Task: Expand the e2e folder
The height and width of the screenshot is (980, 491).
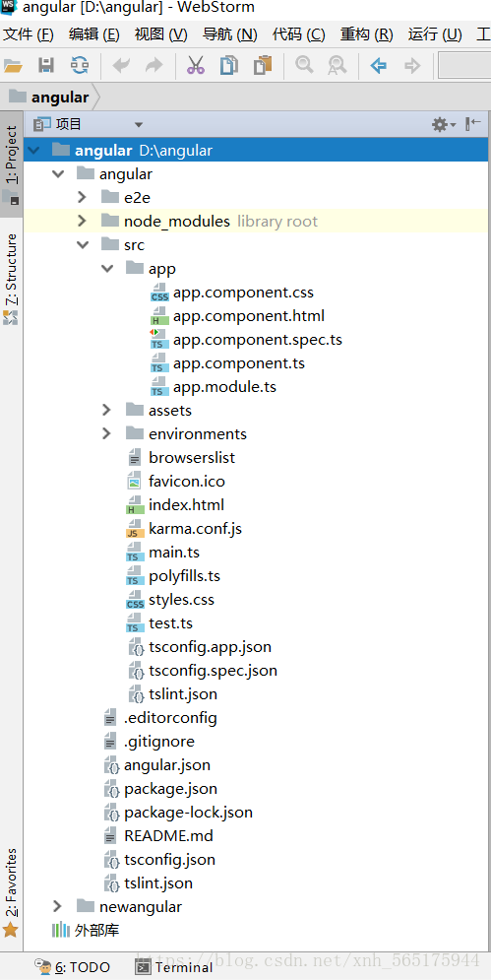Action: pyautogui.click(x=82, y=198)
